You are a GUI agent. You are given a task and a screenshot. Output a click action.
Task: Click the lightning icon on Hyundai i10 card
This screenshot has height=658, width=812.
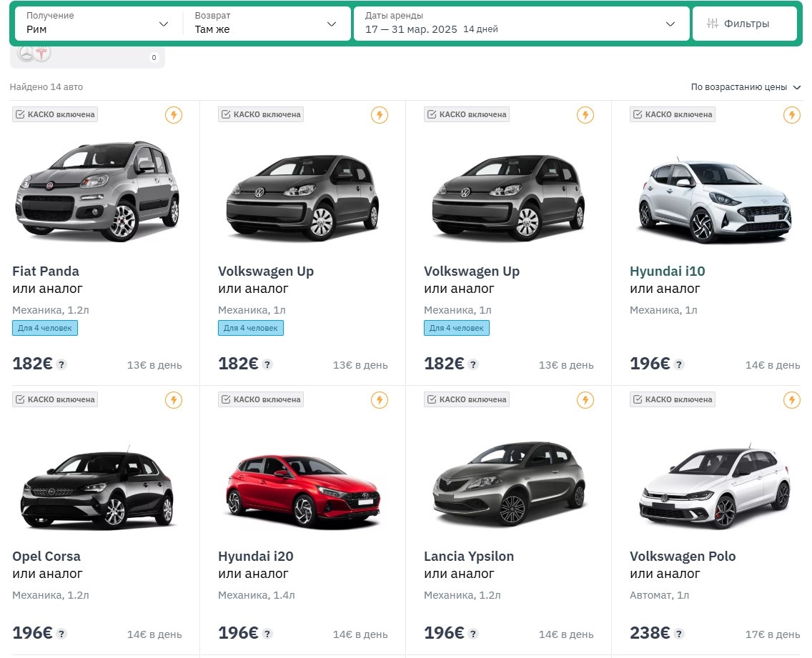pyautogui.click(x=791, y=114)
